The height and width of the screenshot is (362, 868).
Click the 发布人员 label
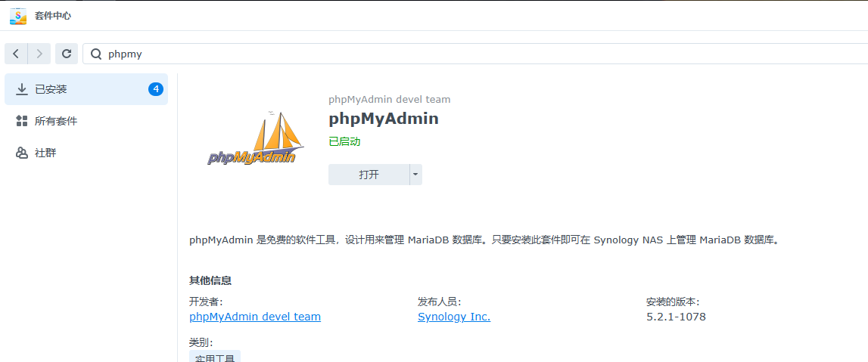pos(440,302)
